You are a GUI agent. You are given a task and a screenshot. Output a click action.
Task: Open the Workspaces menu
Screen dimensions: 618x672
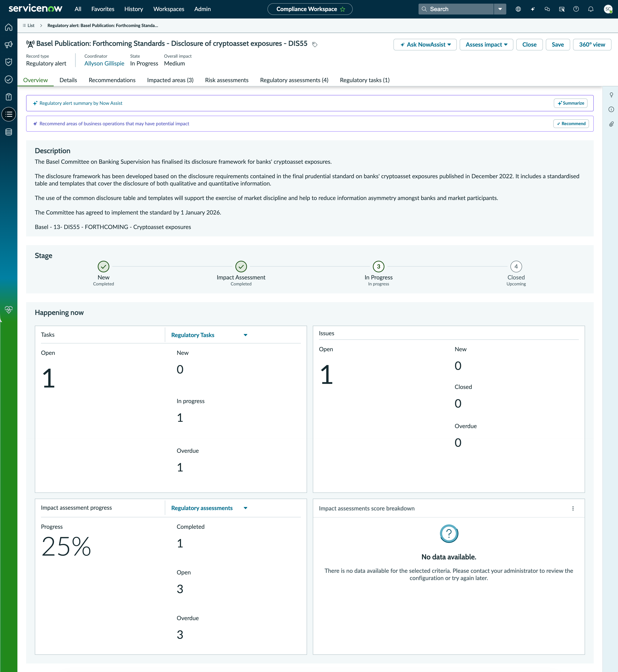click(x=168, y=9)
